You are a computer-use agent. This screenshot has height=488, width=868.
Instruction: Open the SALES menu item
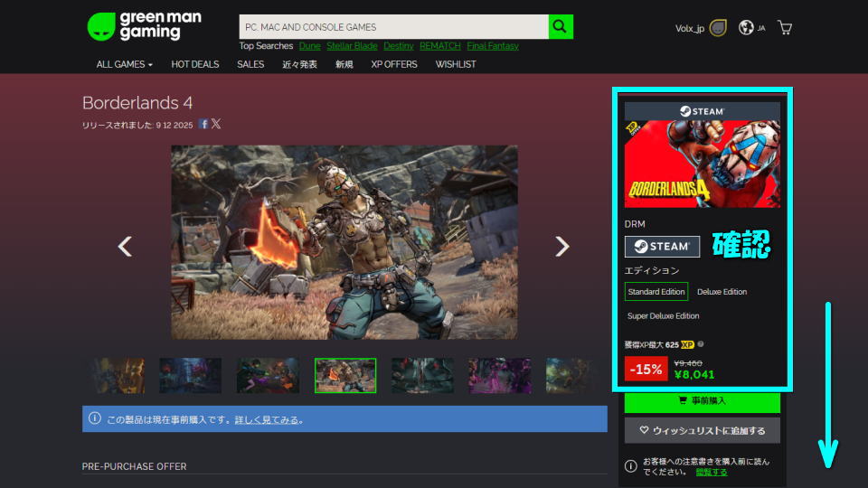(x=250, y=64)
